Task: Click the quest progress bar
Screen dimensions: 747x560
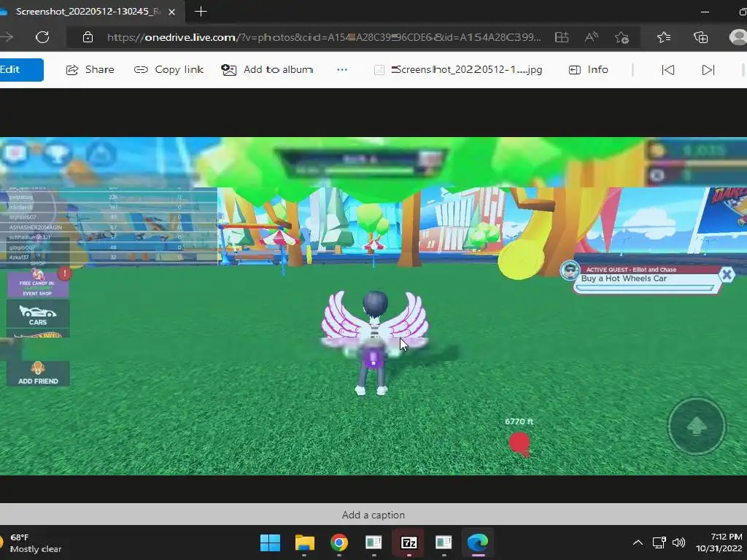Action: click(646, 287)
